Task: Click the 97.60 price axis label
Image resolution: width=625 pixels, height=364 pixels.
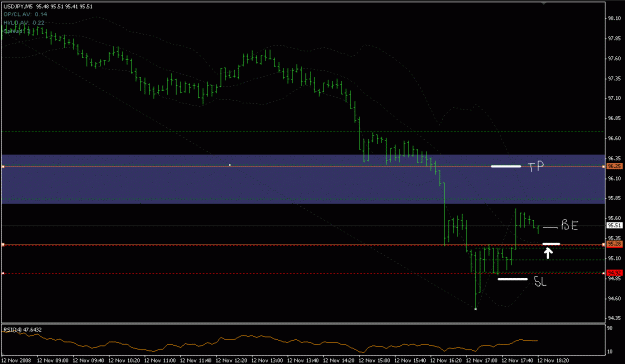Action: [614, 58]
